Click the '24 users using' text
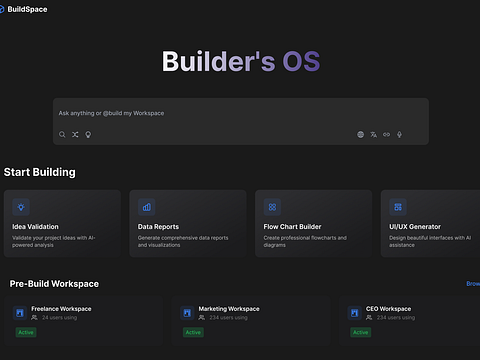Screen dimensions: 480x360 coord(59,318)
